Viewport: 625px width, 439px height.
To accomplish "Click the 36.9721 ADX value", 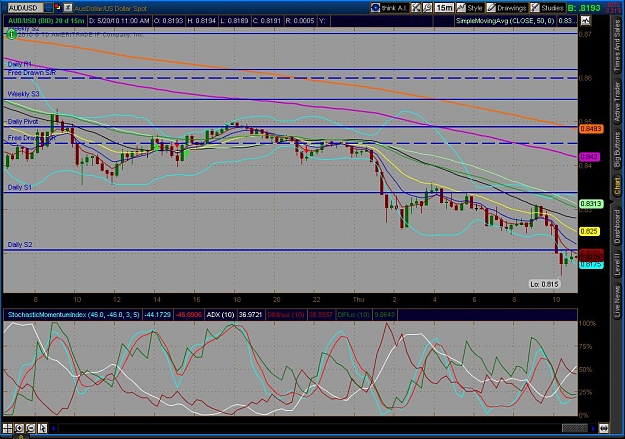I will point(250,315).
